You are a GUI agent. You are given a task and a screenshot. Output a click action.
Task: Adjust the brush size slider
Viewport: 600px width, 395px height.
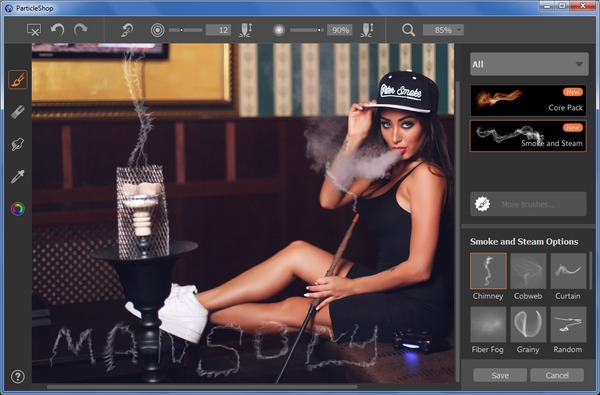[x=185, y=30]
